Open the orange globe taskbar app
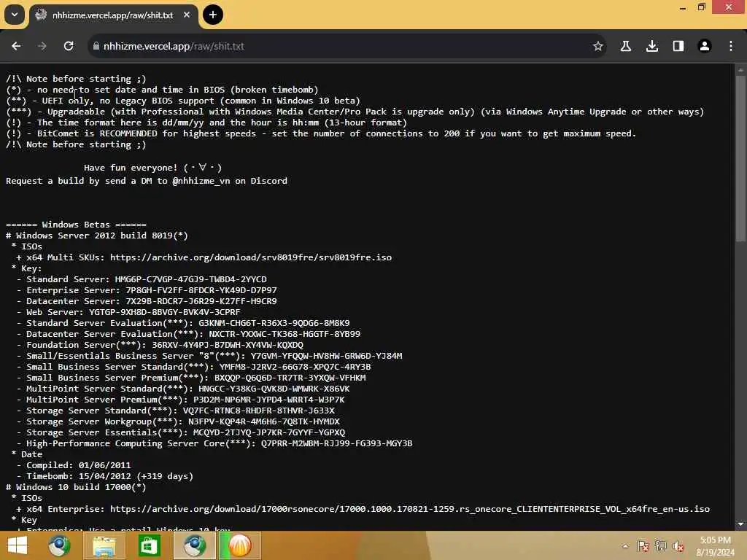The image size is (747, 560). pos(239,545)
